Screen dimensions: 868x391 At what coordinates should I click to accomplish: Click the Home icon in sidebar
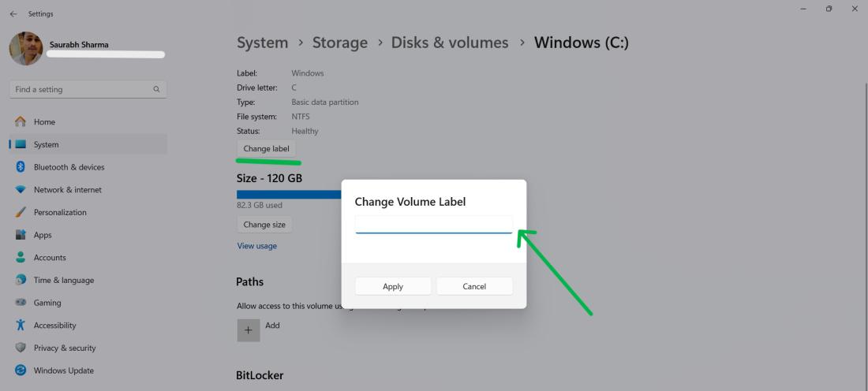(21, 122)
